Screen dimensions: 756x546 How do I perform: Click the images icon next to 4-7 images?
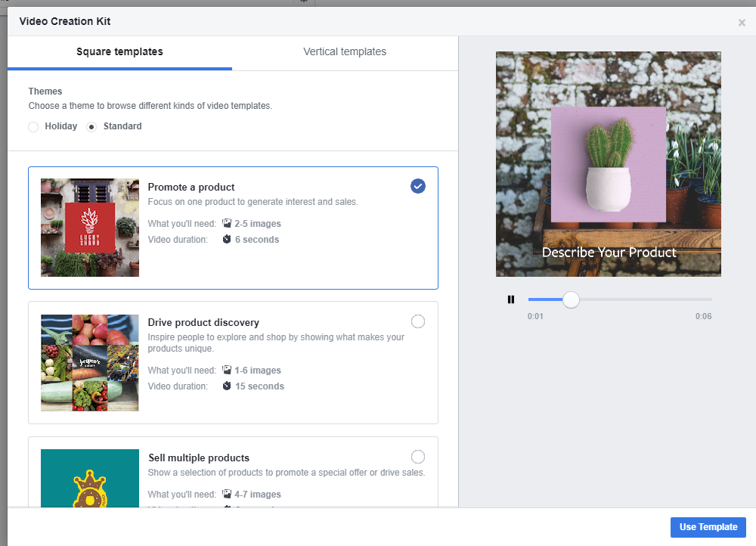[x=227, y=495]
